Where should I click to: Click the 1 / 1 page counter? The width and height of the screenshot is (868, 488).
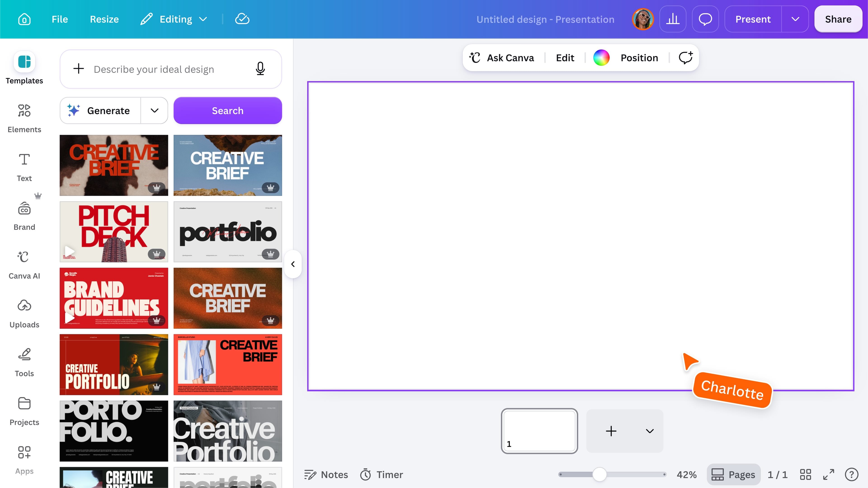[777, 474]
